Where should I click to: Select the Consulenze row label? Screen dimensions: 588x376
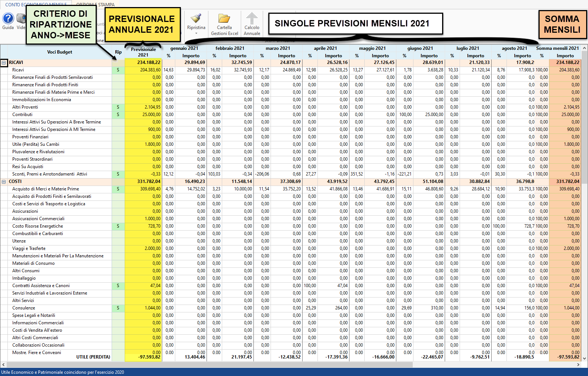[x=24, y=308]
